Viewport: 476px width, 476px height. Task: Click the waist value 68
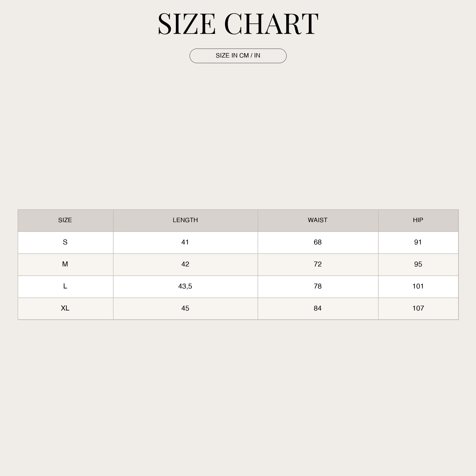(x=318, y=242)
